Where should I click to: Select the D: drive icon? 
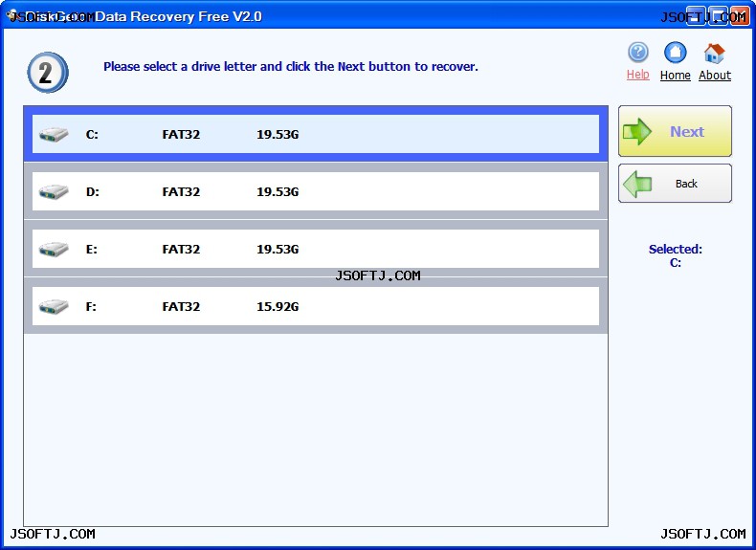click(54, 192)
